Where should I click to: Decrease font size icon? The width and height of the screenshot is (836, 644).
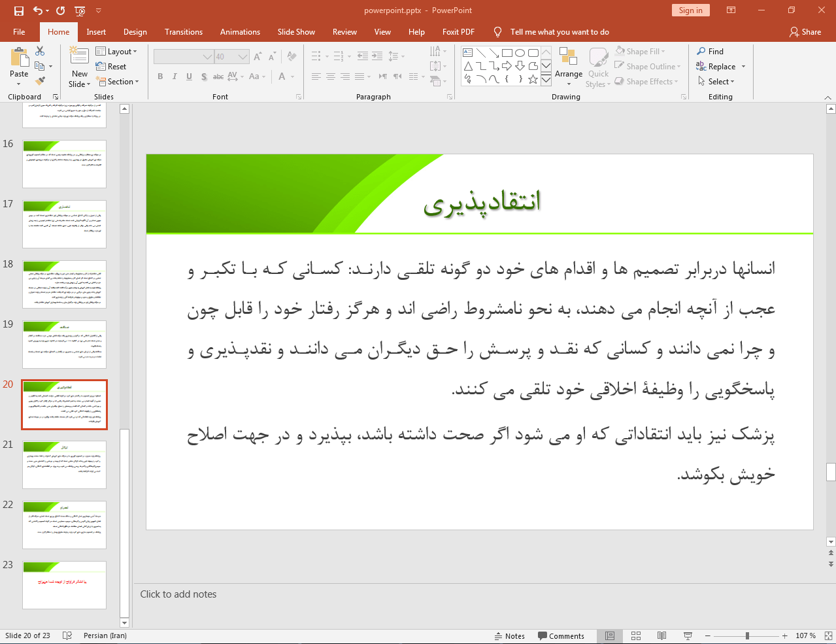pos(272,57)
